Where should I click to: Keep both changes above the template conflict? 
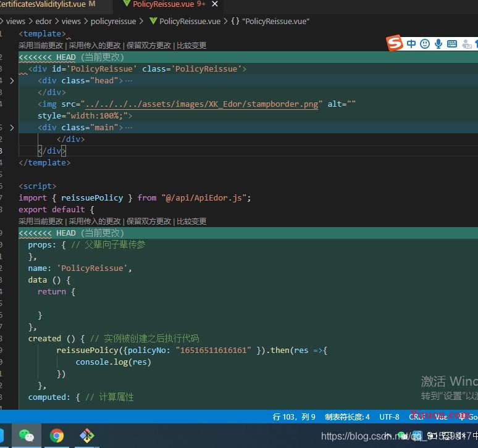(x=149, y=46)
